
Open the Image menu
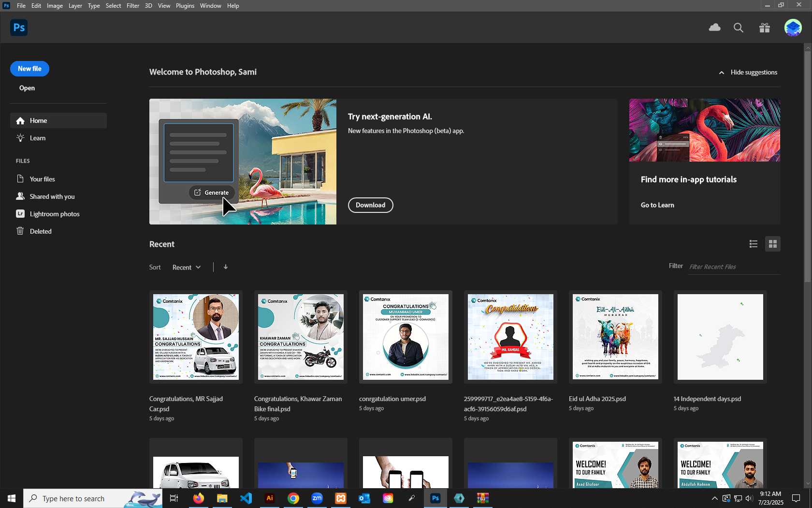point(55,6)
